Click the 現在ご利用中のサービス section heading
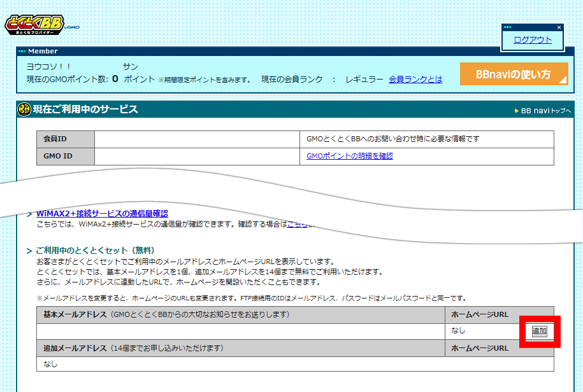This screenshot has height=392, width=583. coord(85,109)
